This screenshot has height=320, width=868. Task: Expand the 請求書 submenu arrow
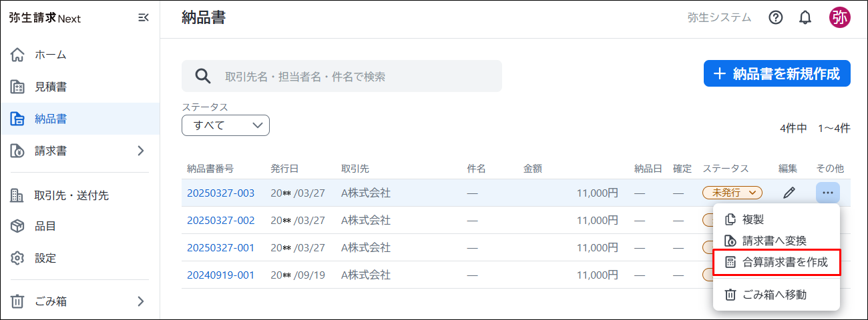click(x=140, y=151)
